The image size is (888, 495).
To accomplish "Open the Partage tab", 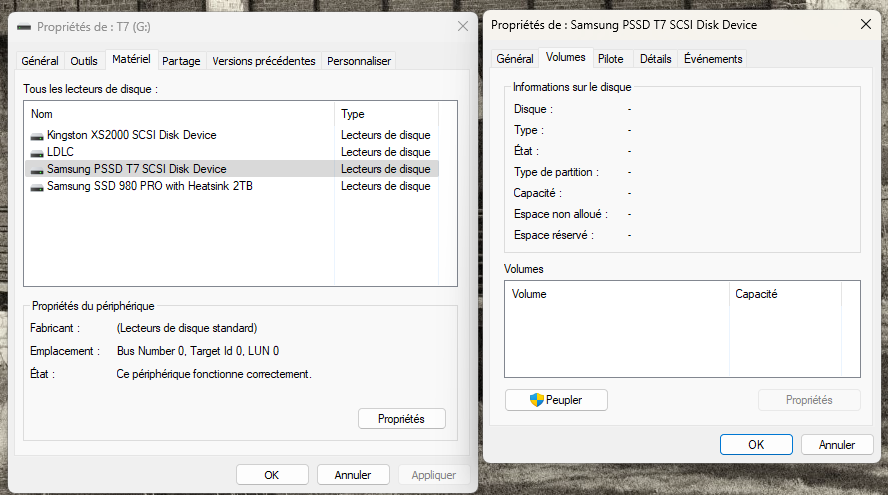I will (x=181, y=61).
